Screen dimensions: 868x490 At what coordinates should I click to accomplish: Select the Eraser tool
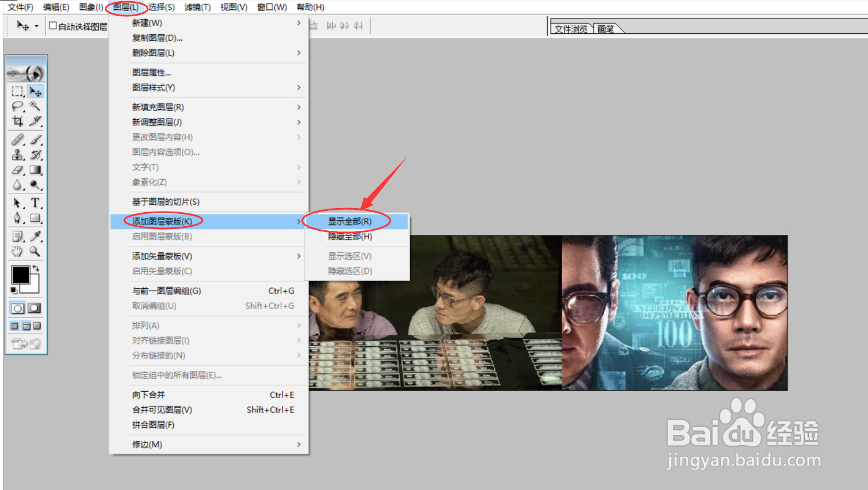pyautogui.click(x=17, y=170)
